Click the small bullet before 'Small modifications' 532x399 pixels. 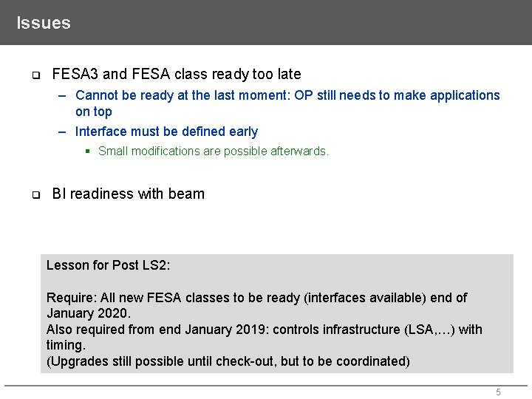[88, 151]
